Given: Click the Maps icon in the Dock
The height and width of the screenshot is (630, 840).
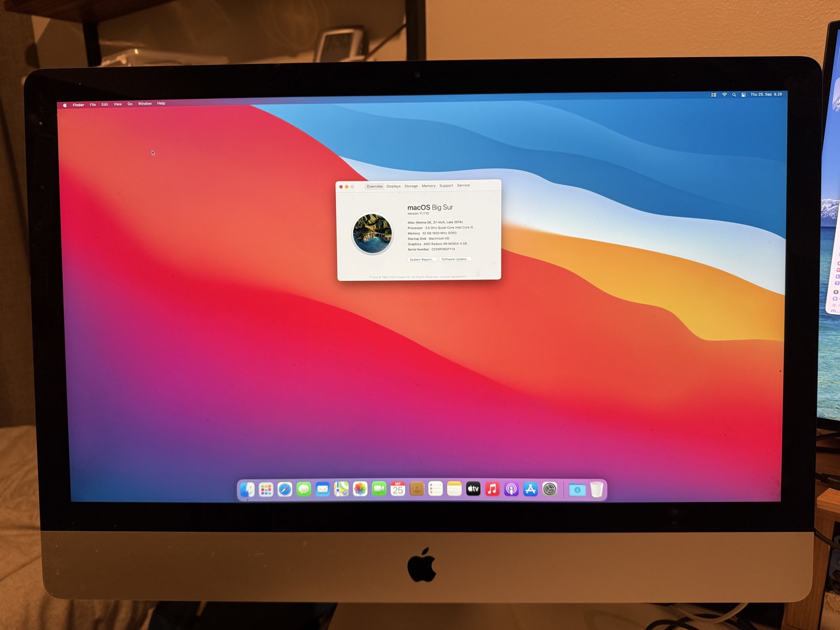Looking at the screenshot, I should pos(341,489).
